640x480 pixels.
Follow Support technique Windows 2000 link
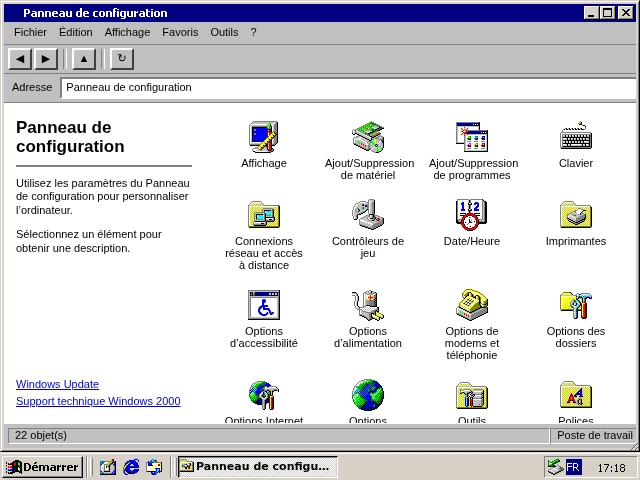pyautogui.click(x=98, y=401)
